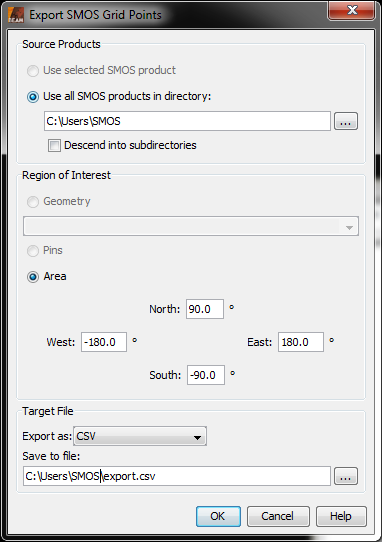Viewport: 382px width, 542px height.
Task: Click the 'Target File' group label
Action: (x=48, y=411)
